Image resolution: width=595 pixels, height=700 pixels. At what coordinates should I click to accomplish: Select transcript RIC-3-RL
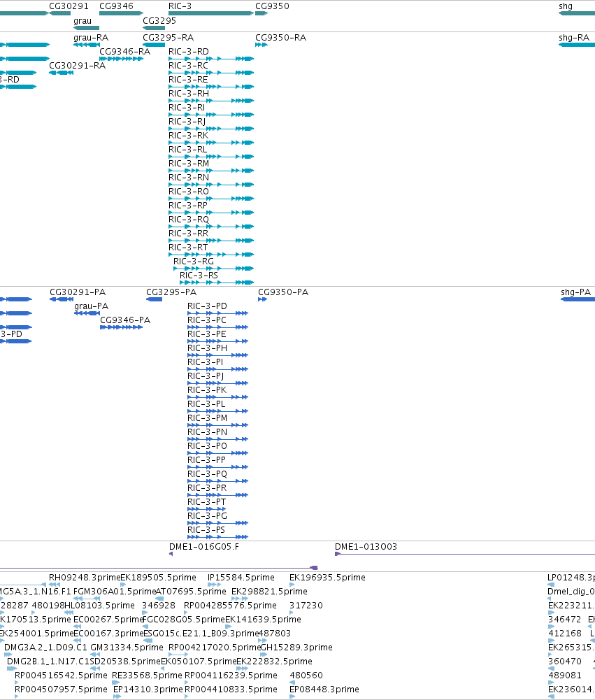(x=211, y=157)
